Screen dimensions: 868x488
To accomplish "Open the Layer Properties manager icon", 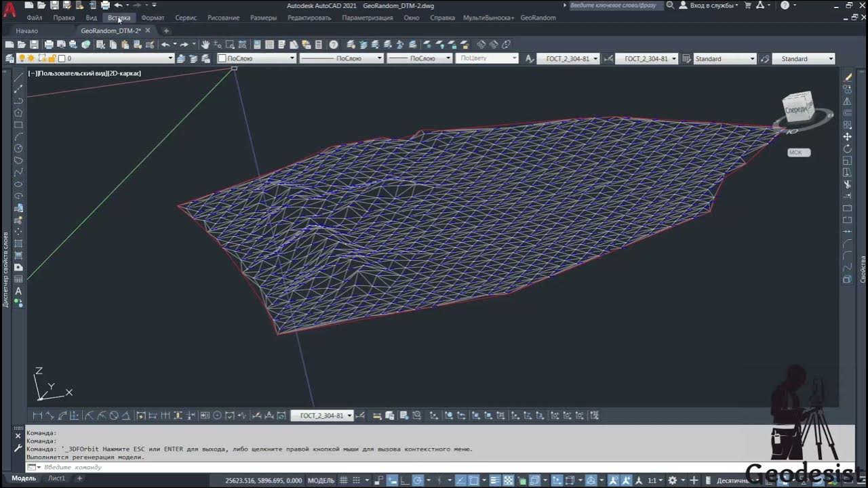I will click(x=9, y=59).
